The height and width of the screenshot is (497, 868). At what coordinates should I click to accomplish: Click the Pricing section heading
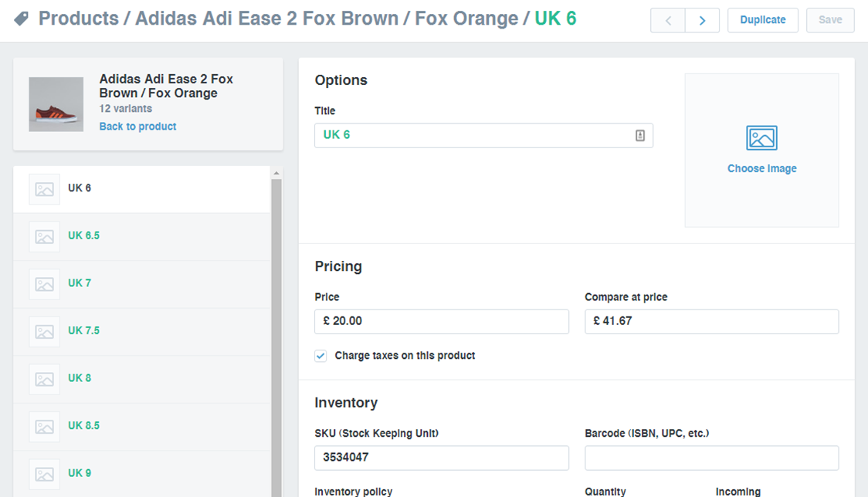(x=338, y=266)
